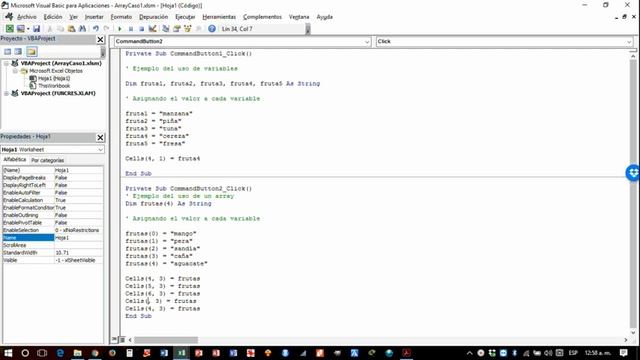The image size is (640, 360).
Task: Click the Visible value -1 - xlSheetVisible
Action: pyautogui.click(x=78, y=260)
